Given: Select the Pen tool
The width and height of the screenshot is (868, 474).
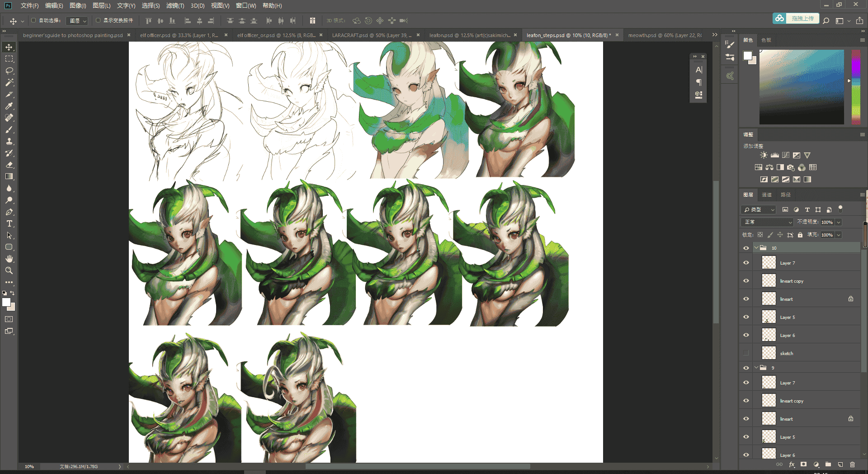Looking at the screenshot, I should [x=9, y=212].
